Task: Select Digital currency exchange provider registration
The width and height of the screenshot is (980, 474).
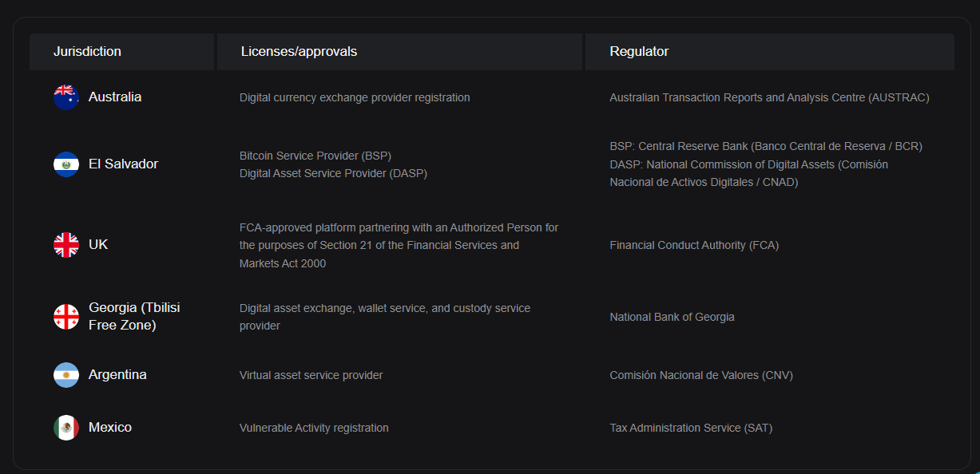Action: pos(355,97)
